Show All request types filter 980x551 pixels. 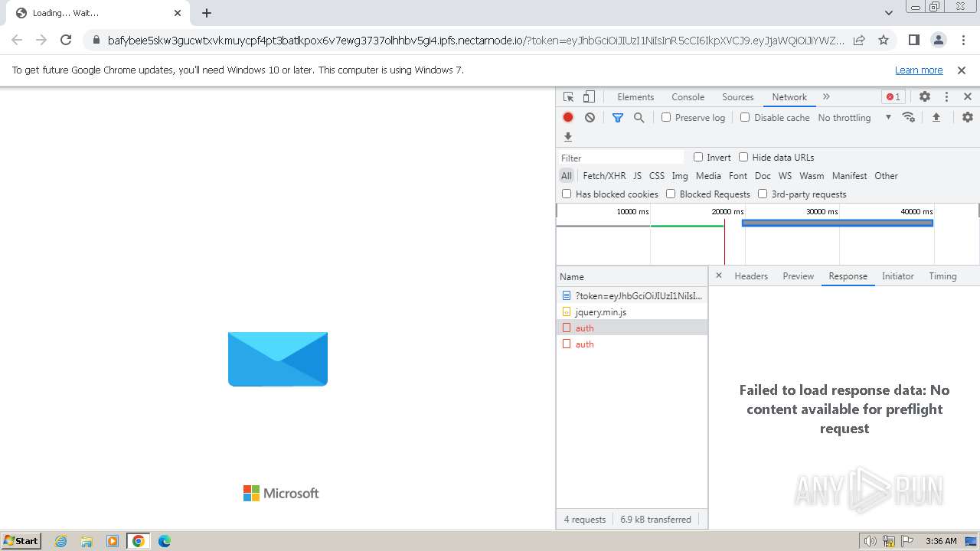(x=567, y=176)
